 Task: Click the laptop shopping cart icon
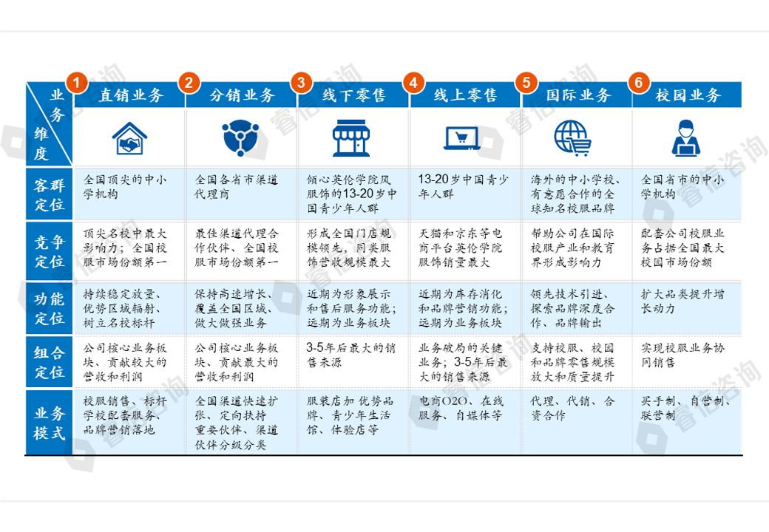464,138
